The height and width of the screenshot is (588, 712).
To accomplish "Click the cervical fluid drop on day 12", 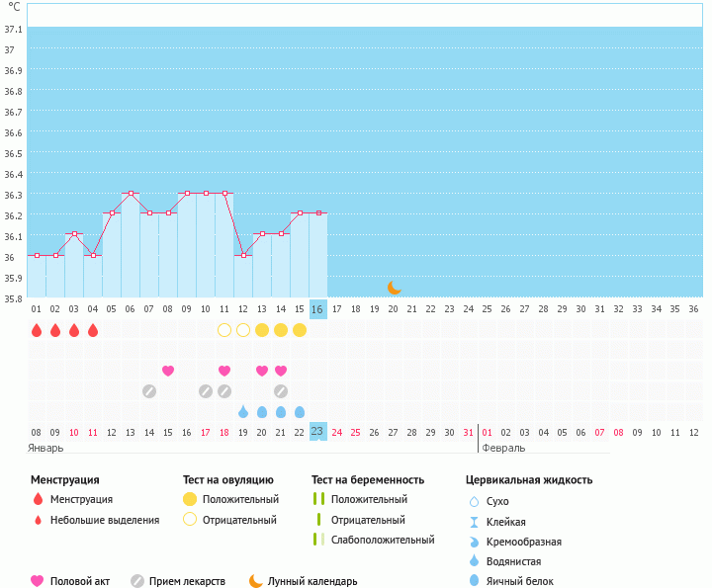I will [243, 411].
